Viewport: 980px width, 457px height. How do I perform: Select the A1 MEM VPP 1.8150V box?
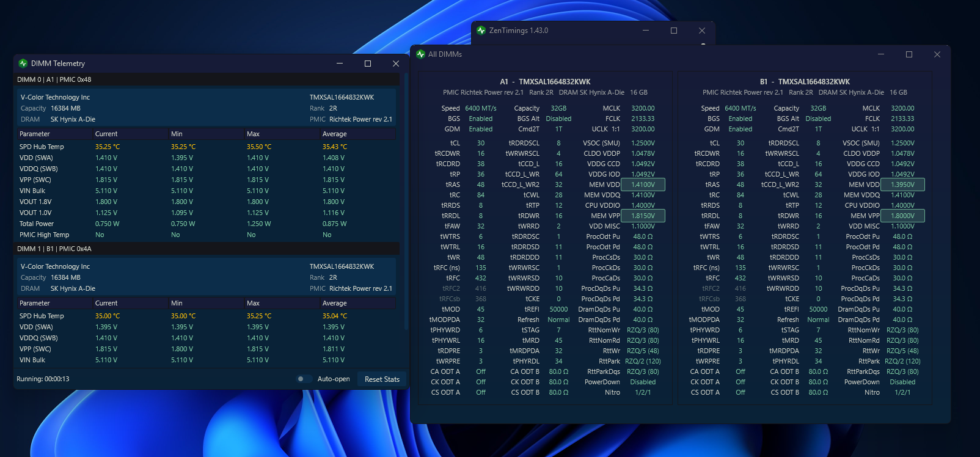(x=643, y=216)
